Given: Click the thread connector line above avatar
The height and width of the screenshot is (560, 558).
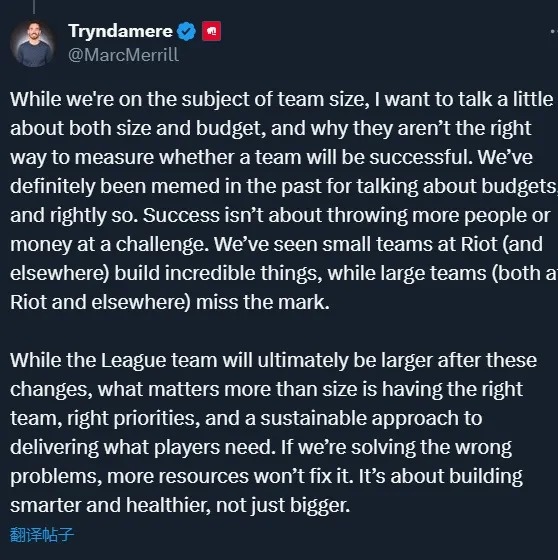Looking at the screenshot, I should pyautogui.click(x=34, y=7).
